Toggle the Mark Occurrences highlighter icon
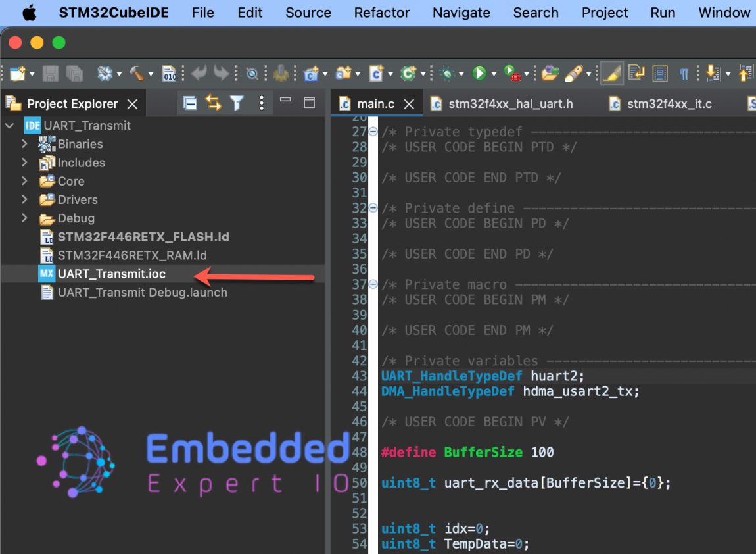756x554 pixels. [611, 74]
